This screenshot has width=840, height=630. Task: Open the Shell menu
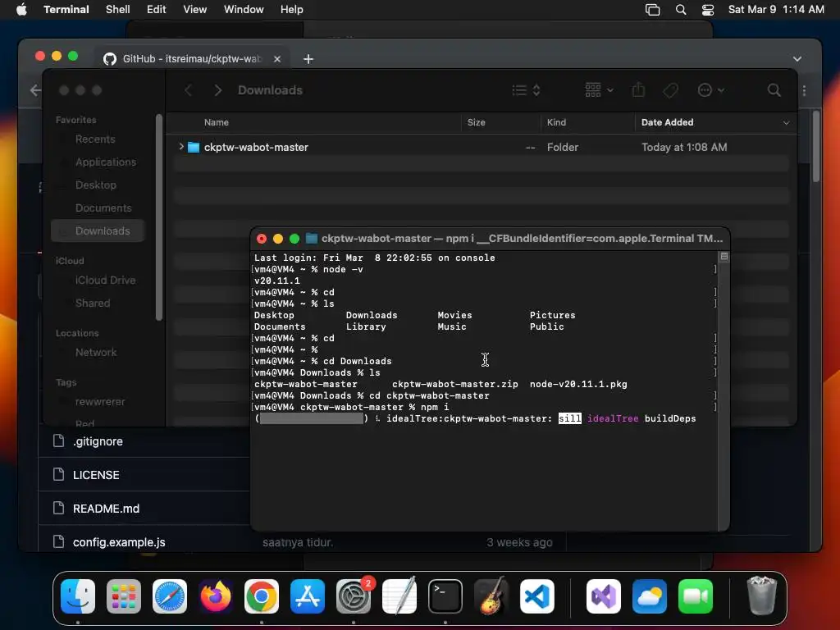(x=118, y=10)
